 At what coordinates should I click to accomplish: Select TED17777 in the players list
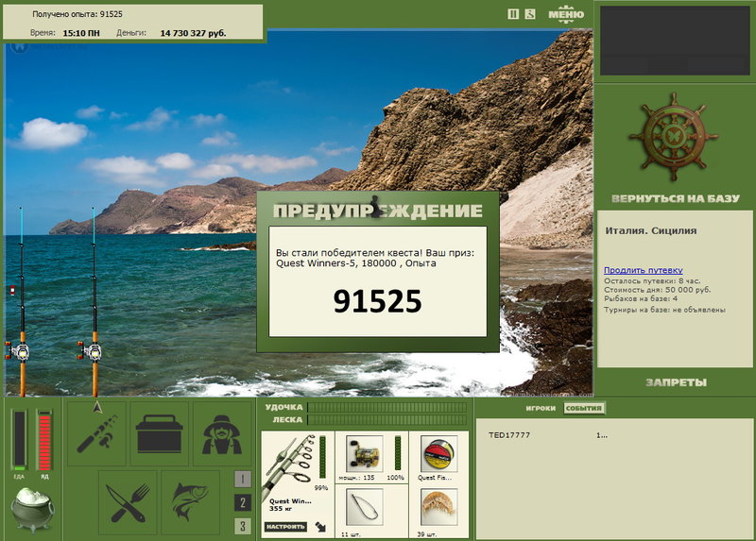pos(509,435)
